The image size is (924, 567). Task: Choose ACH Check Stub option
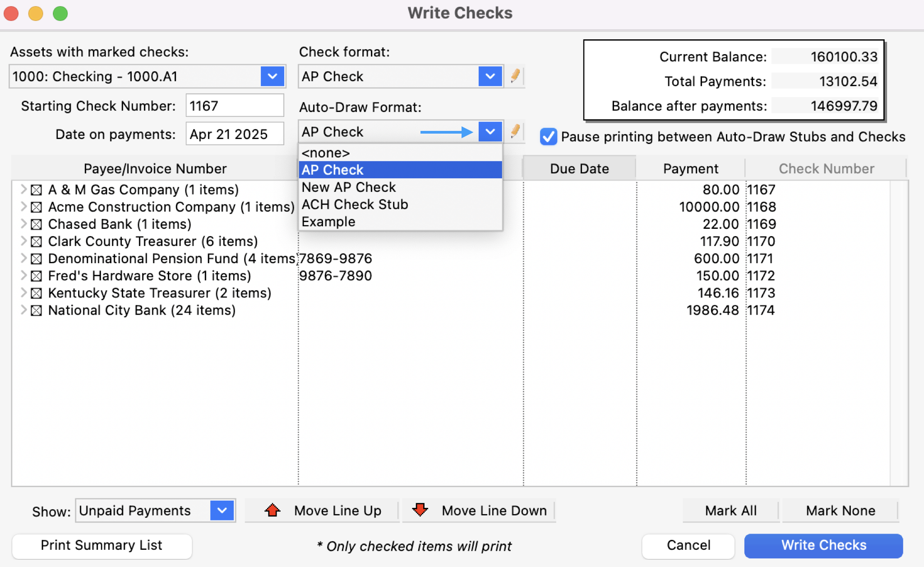click(355, 204)
